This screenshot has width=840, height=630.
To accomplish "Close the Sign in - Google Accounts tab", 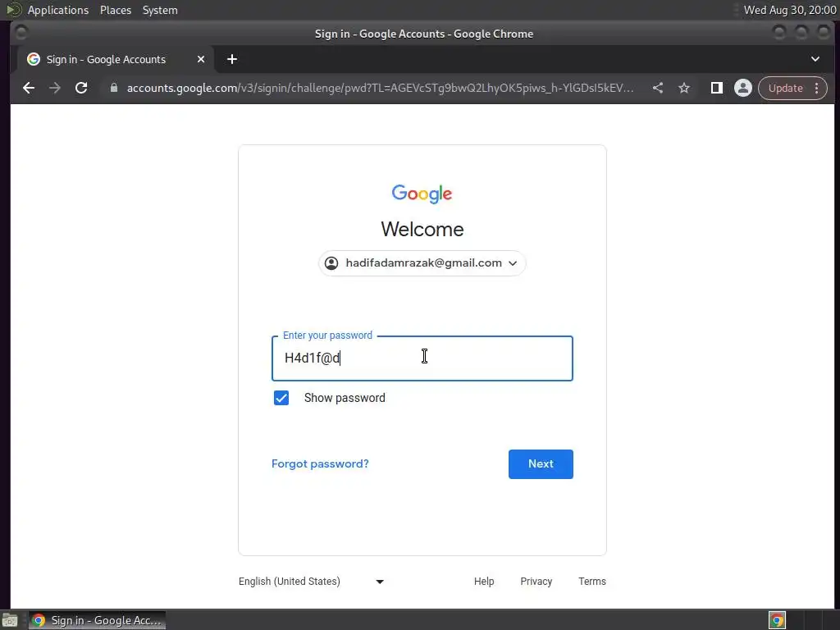I will pos(201,59).
